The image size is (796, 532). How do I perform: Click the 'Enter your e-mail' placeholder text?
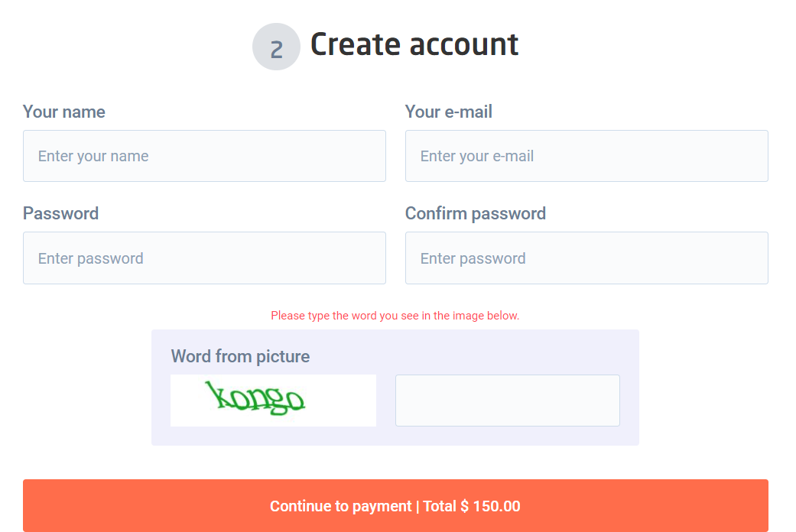point(477,157)
